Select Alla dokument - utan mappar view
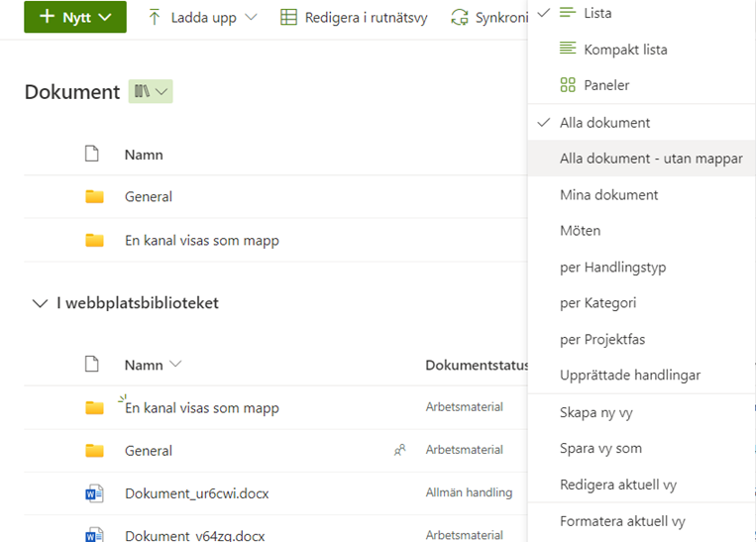Screen dimensions: 756x542 click(x=650, y=159)
